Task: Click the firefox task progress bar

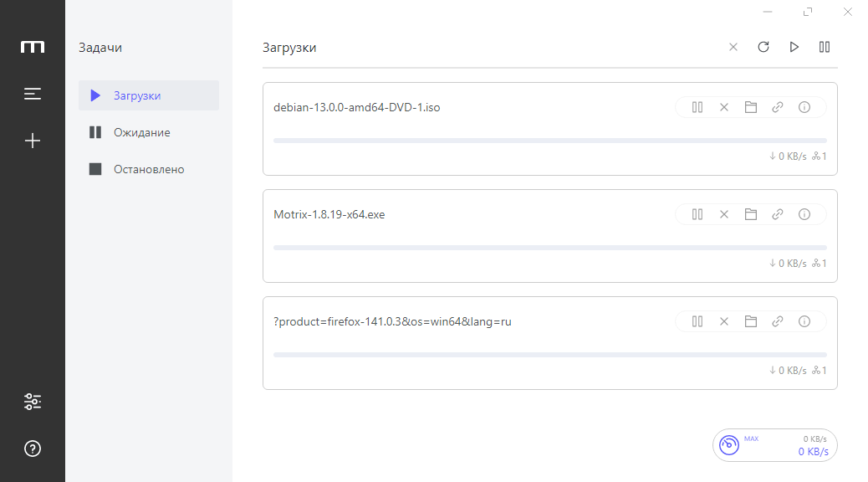Action: pyautogui.click(x=550, y=355)
